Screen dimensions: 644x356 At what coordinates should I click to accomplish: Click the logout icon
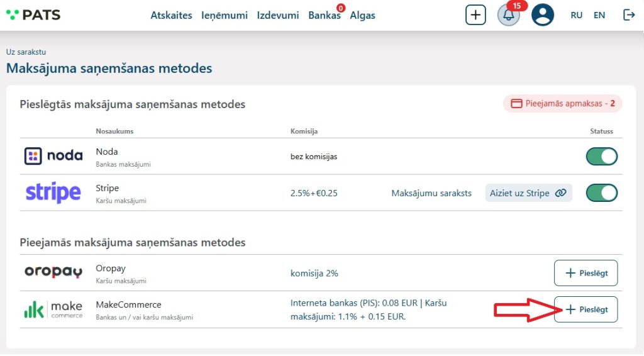(628, 15)
